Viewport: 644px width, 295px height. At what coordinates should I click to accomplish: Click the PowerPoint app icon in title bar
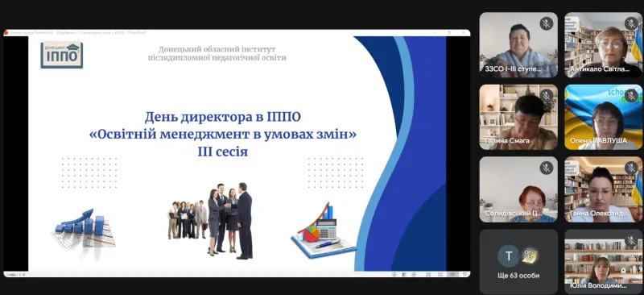pyautogui.click(x=6, y=32)
